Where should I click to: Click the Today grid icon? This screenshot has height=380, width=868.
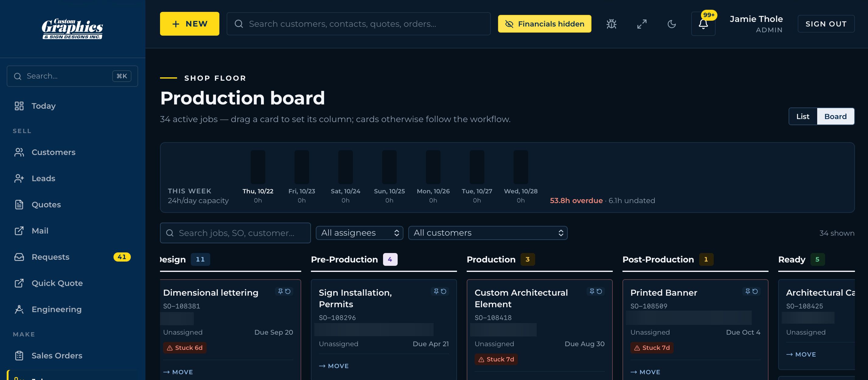pos(19,106)
